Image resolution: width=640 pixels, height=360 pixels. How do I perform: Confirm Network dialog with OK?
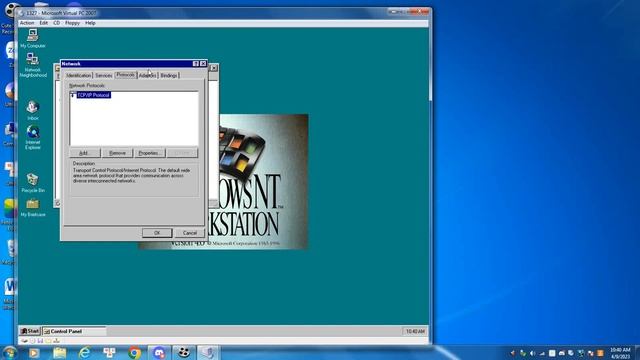click(x=157, y=233)
